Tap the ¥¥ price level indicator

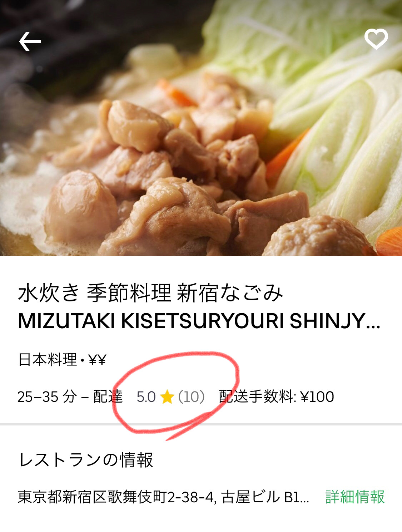pyautogui.click(x=97, y=360)
